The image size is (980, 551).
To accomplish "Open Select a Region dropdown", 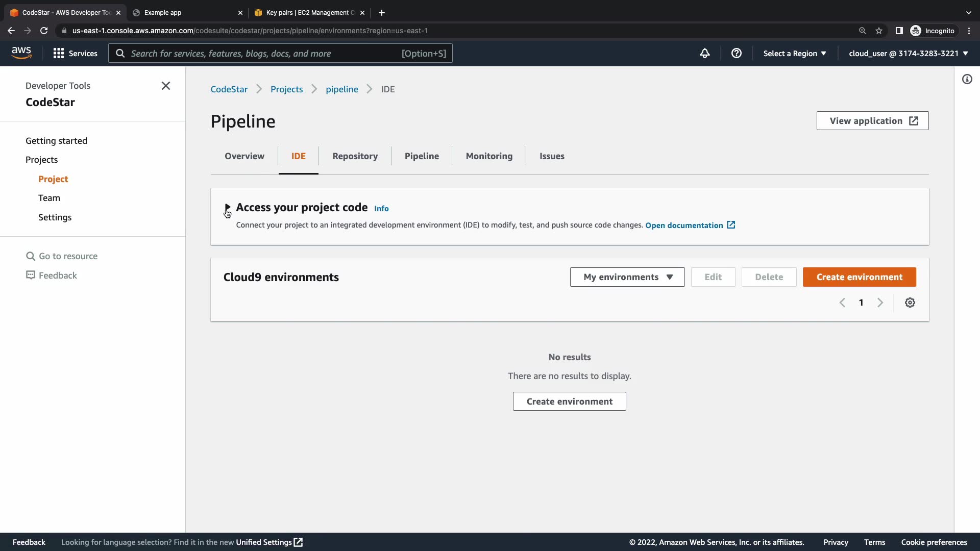I will coord(794,53).
